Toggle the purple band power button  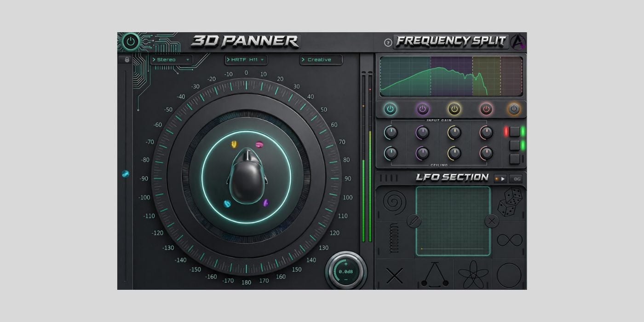click(423, 109)
